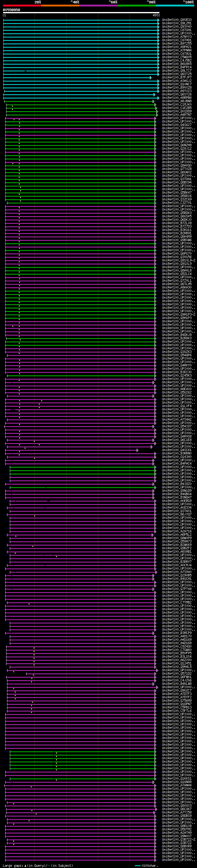Select the UniRef100_Q6GNX2 label
Screen dimensions: 197x868
[x=177, y=172]
